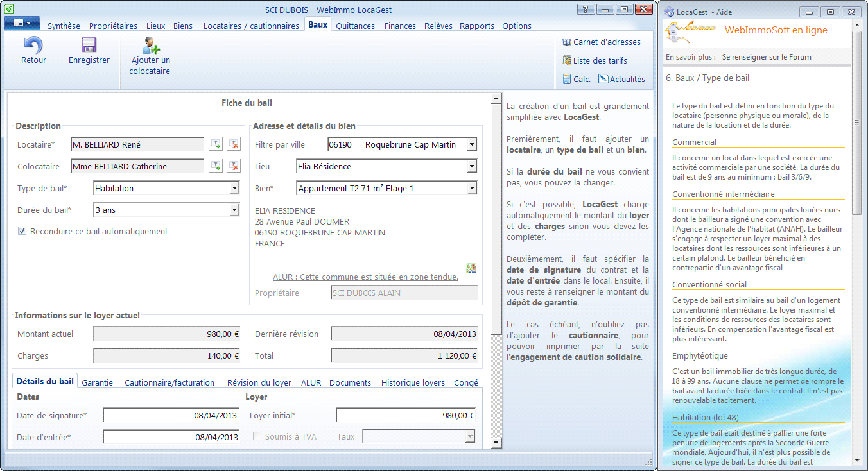This screenshot has width=868, height=471.
Task: Open the Bien property dropdown
Action: 472,188
